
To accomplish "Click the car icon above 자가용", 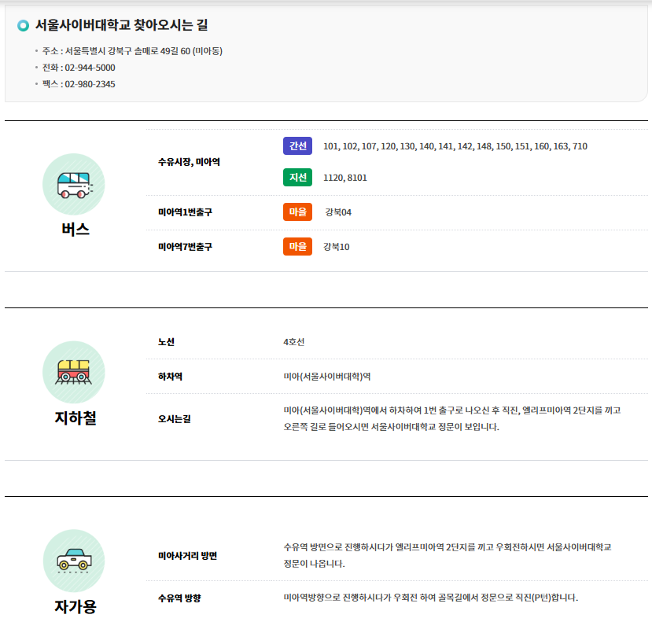I will [x=74, y=561].
